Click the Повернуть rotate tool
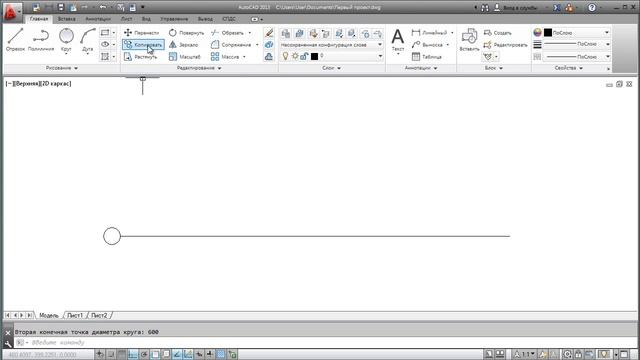Screen dimensions: 640x360 click(x=186, y=33)
